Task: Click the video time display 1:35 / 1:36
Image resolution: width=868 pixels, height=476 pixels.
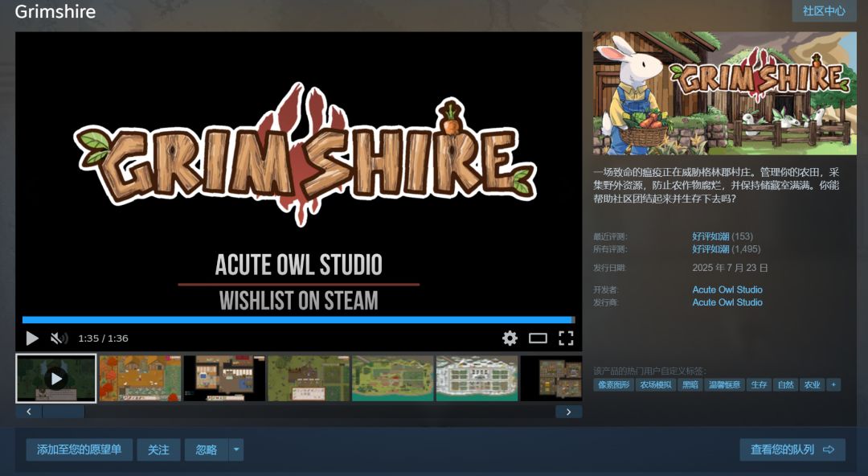Action: coord(103,338)
